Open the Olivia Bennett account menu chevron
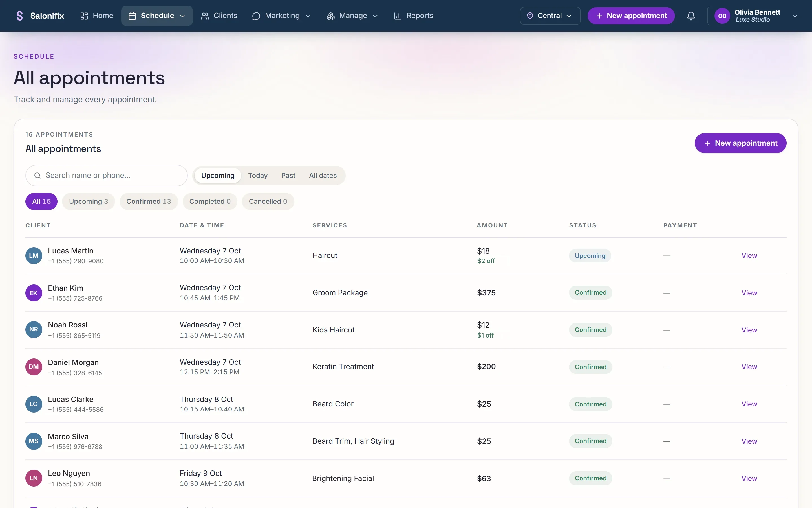 795,16
